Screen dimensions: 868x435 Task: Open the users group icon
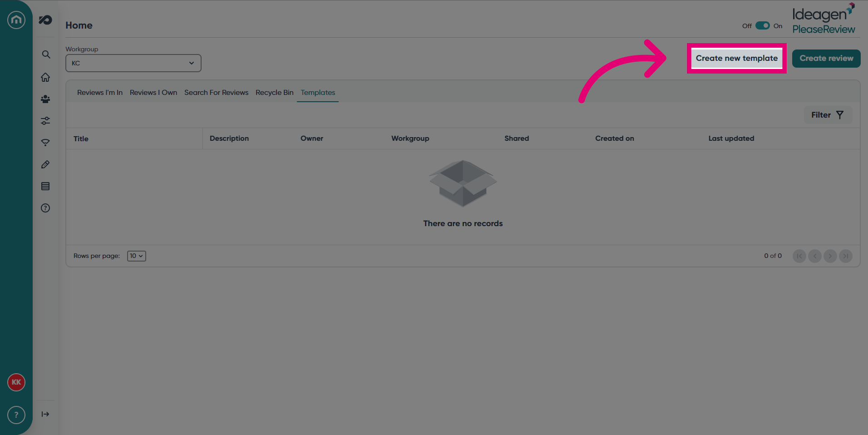[45, 99]
